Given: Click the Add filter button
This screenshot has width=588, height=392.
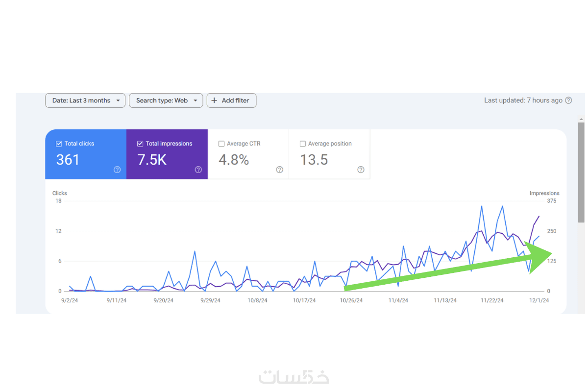Looking at the screenshot, I should tap(231, 100).
